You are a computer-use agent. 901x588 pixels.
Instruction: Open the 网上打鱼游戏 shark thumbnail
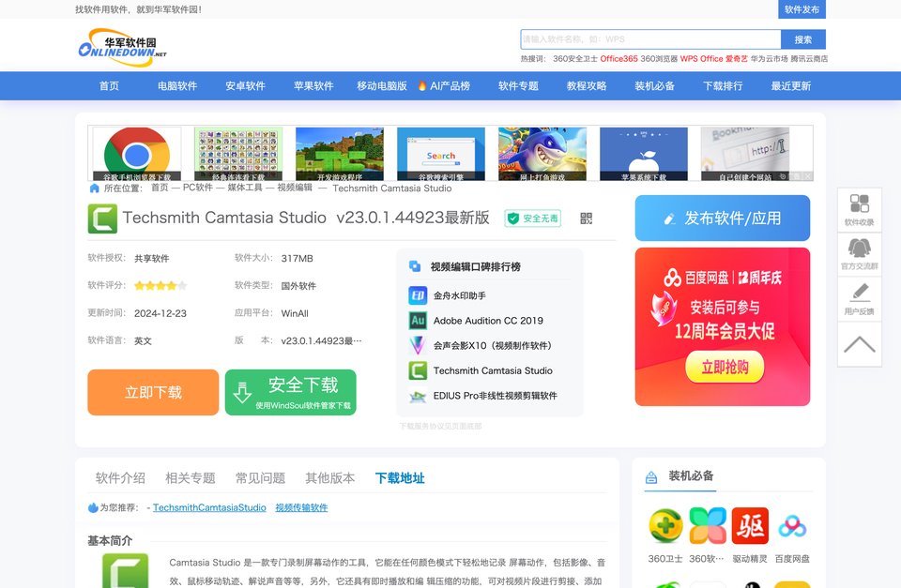pos(542,154)
